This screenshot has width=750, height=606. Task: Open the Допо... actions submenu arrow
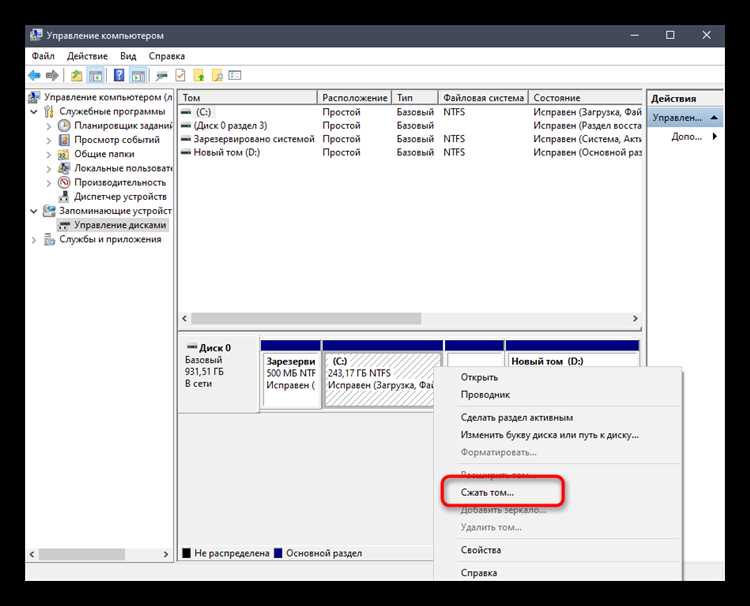715,136
